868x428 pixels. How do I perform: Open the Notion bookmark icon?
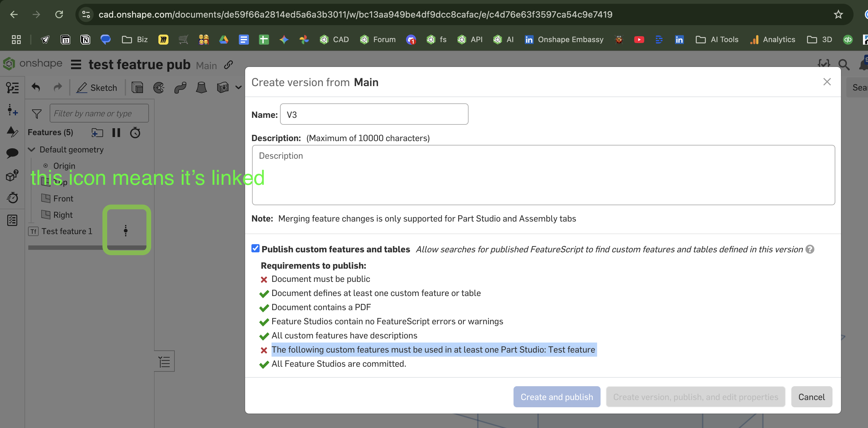click(85, 39)
